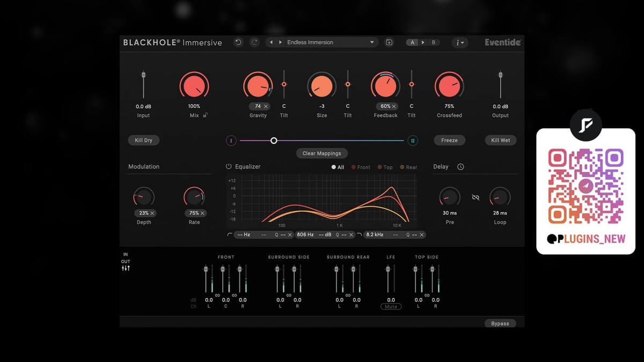Click the Feedback Tilt slider
This screenshot has width=644, height=362.
coord(412,84)
